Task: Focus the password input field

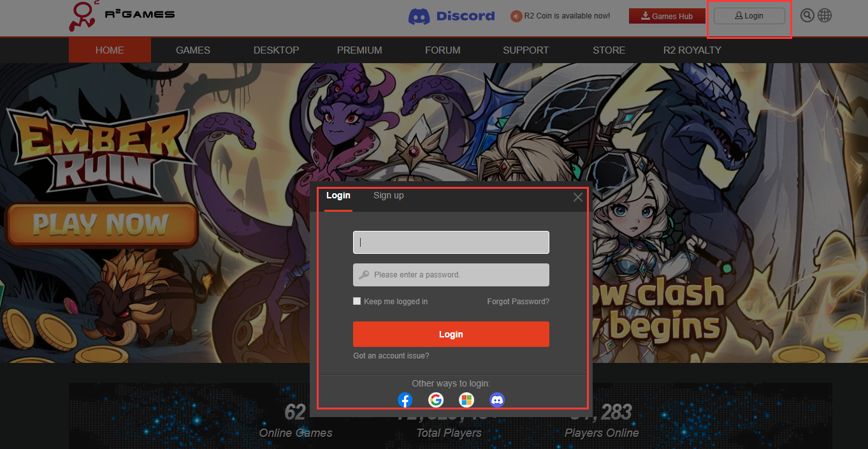Action: (451, 275)
